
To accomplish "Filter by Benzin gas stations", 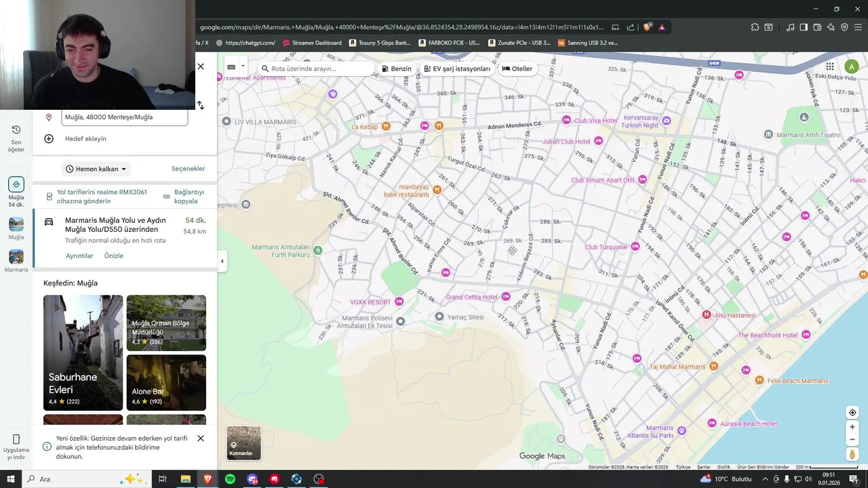I will pos(397,69).
